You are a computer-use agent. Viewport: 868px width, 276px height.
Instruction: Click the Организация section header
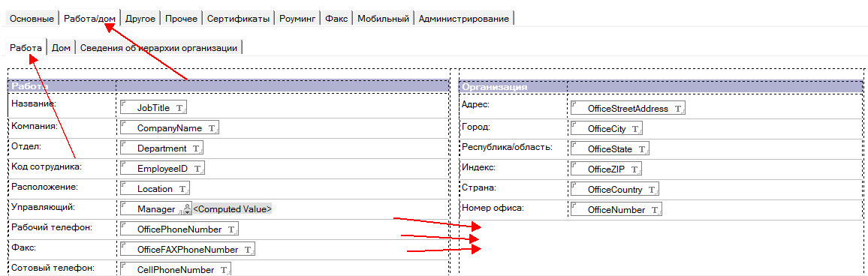click(x=494, y=87)
